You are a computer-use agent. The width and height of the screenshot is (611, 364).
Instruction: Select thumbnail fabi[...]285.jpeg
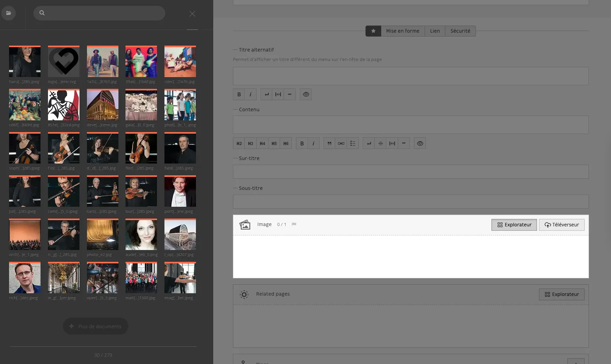pos(180,148)
